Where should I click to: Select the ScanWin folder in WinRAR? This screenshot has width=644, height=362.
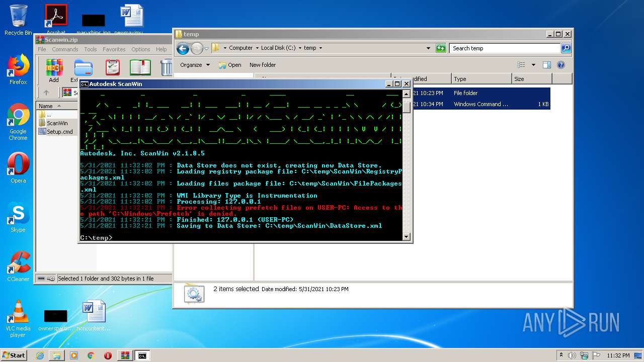click(57, 123)
